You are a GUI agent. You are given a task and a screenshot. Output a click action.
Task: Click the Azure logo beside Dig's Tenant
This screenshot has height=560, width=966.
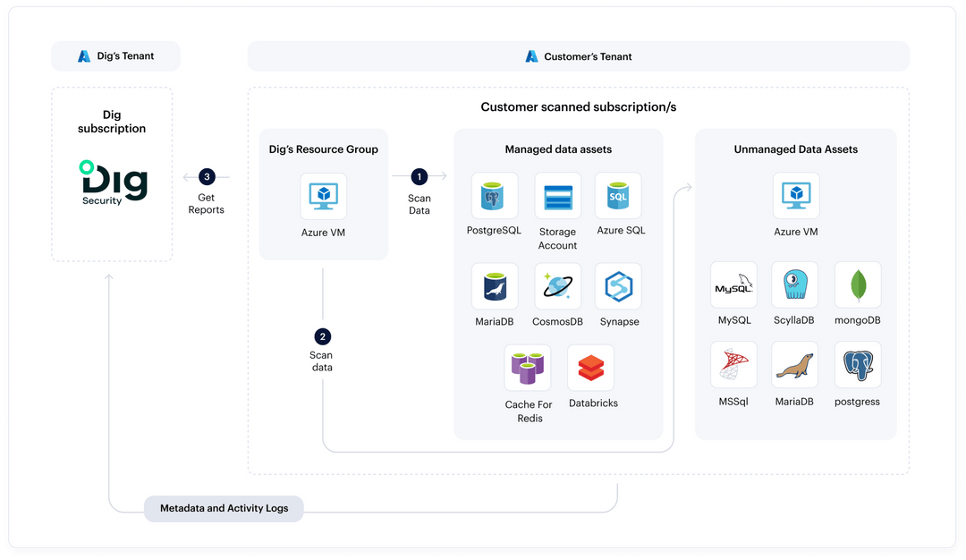pos(84,56)
